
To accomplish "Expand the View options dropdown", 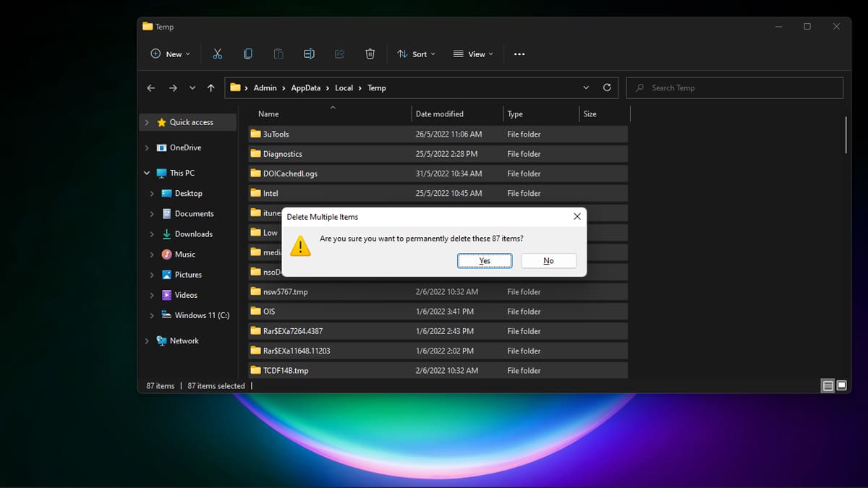I will (473, 53).
